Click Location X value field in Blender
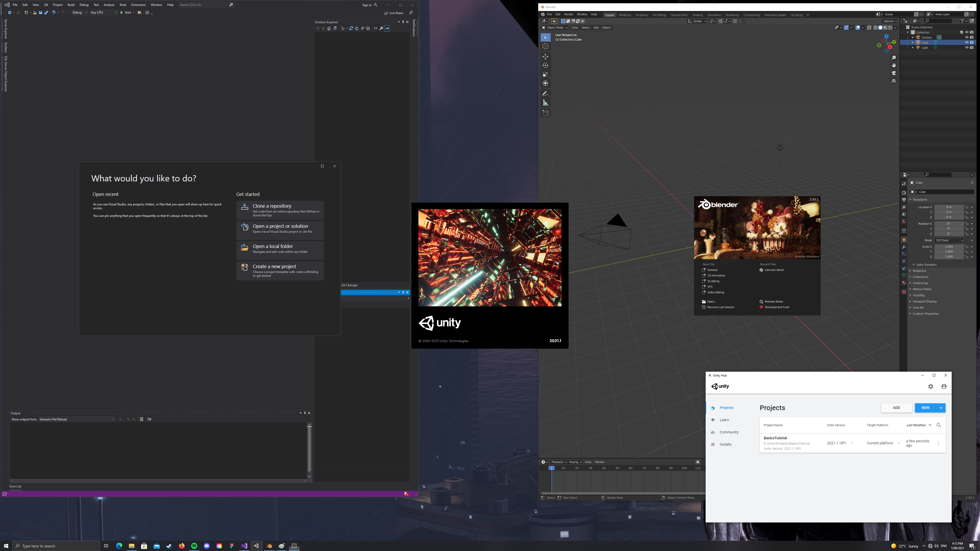This screenshot has height=551, width=980. pyautogui.click(x=949, y=207)
